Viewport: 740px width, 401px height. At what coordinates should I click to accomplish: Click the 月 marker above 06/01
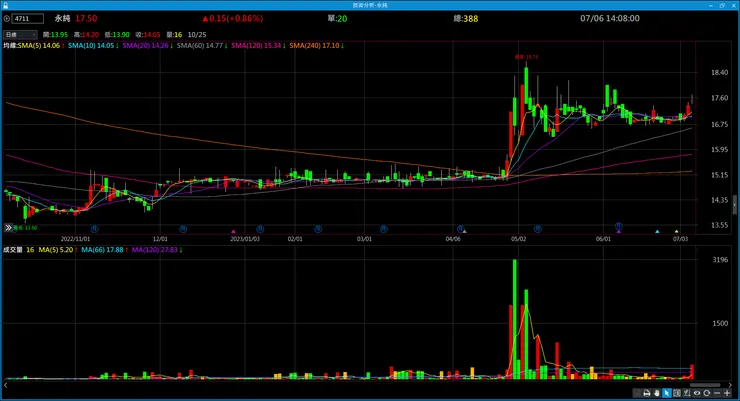click(619, 226)
